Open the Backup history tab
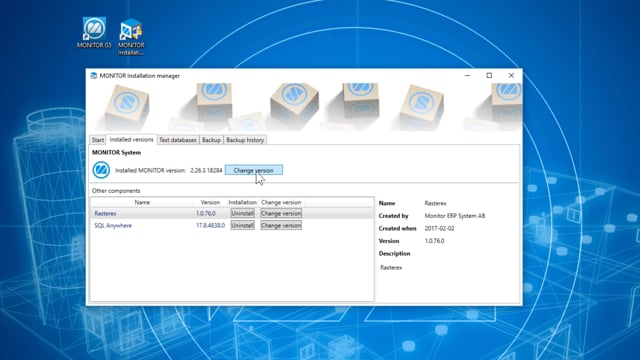Viewport: 640px width, 360px height. (x=245, y=140)
